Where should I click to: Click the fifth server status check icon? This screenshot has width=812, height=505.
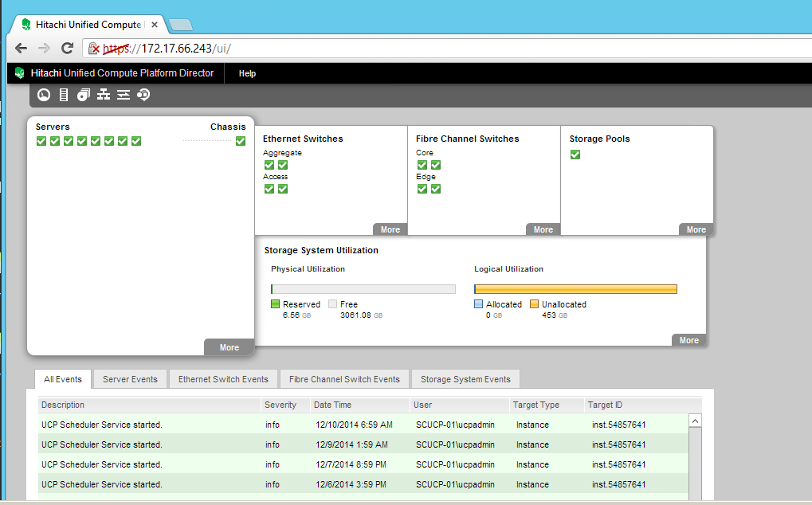click(x=96, y=141)
